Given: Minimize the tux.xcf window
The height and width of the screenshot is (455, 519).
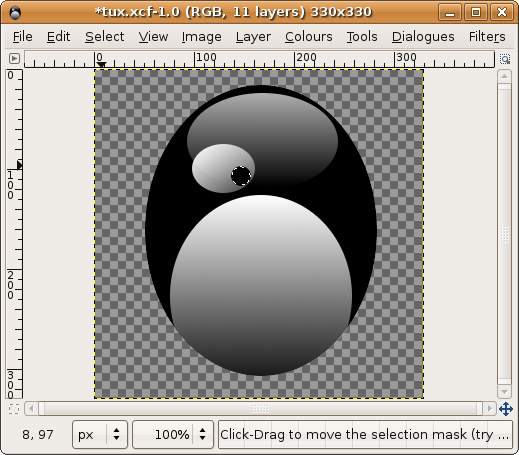Looking at the screenshot, I should [x=450, y=12].
